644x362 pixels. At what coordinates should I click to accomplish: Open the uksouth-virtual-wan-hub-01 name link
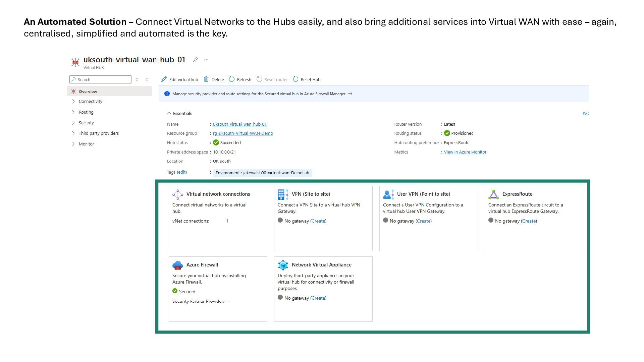coord(240,124)
